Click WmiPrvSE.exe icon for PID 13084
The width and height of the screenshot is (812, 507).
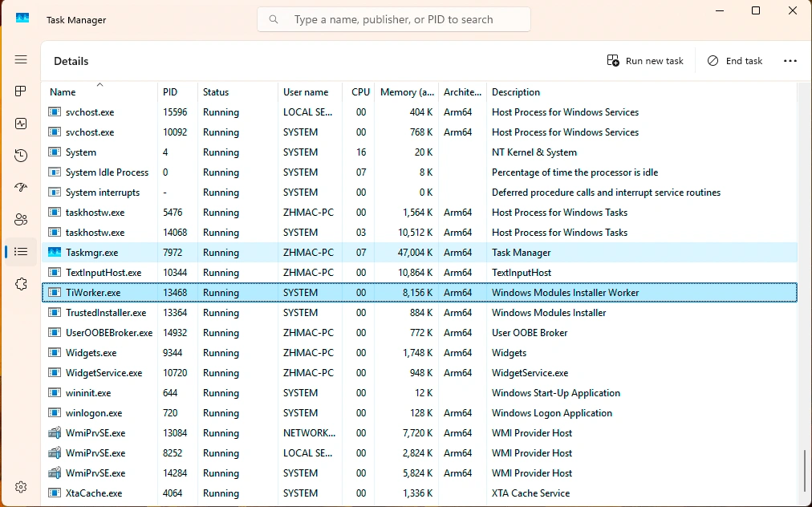(x=55, y=433)
